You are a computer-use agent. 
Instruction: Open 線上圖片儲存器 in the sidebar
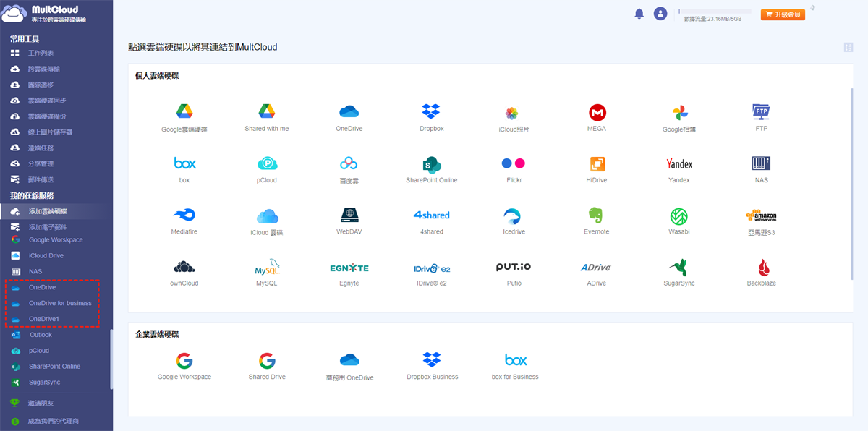coord(50,132)
